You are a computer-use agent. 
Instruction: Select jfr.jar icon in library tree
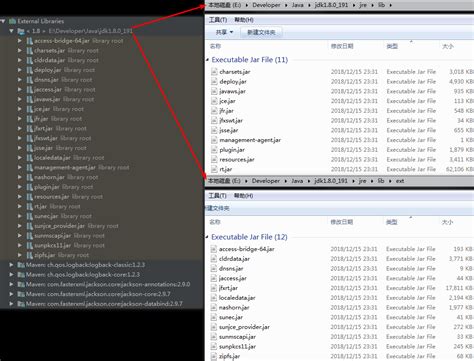point(29,119)
